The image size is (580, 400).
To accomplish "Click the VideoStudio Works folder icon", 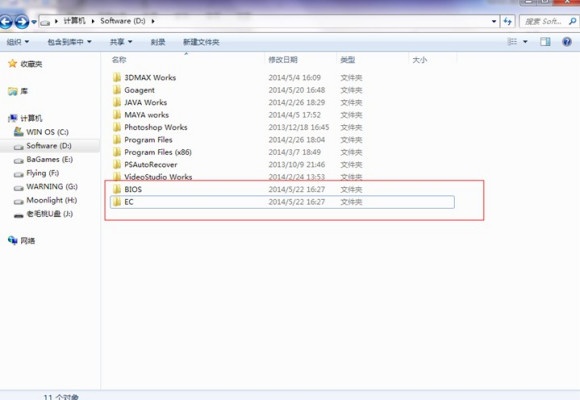I will click(x=117, y=176).
